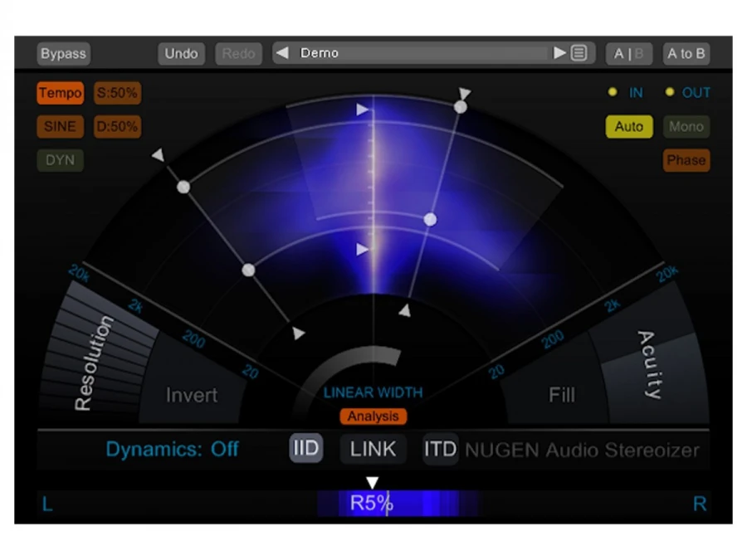Viewport: 747px width, 560px height.
Task: Adjust the S:50% value box
Action: pos(117,92)
